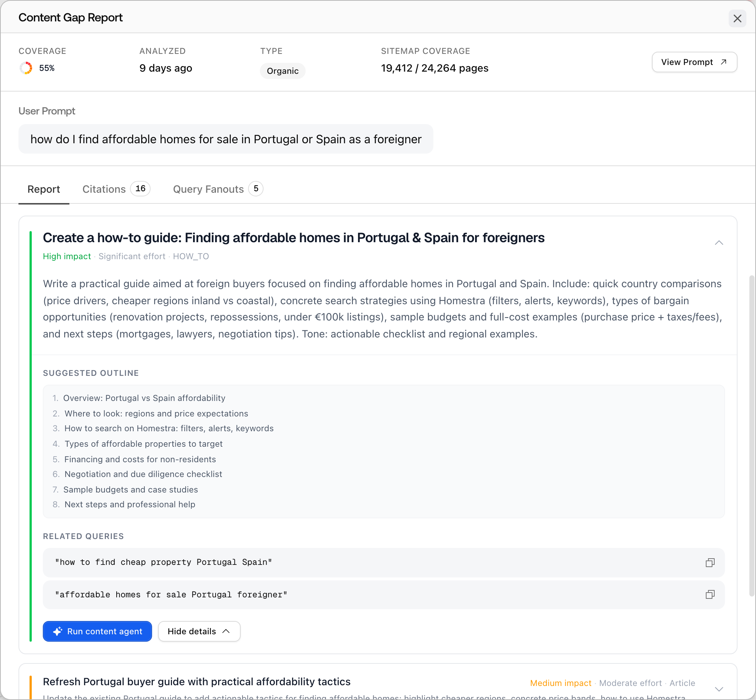The image size is (756, 700).
Task: Click the "Medium impact" label
Action: pos(561,683)
